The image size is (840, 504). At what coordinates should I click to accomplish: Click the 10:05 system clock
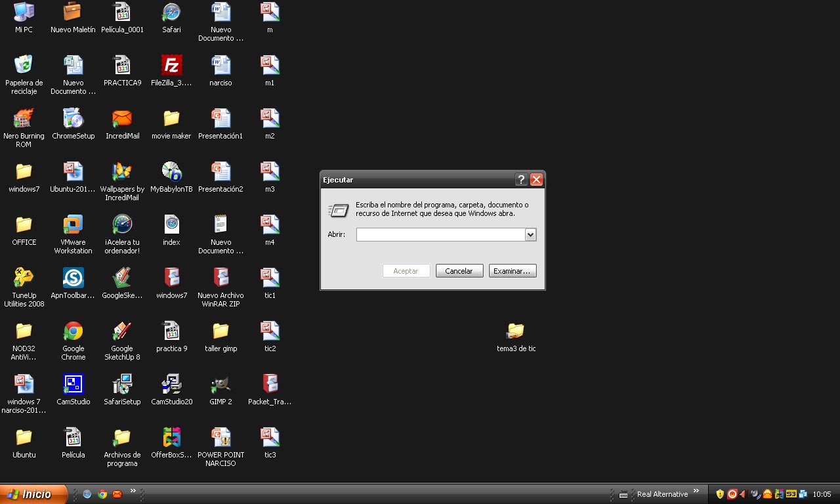coord(822,494)
